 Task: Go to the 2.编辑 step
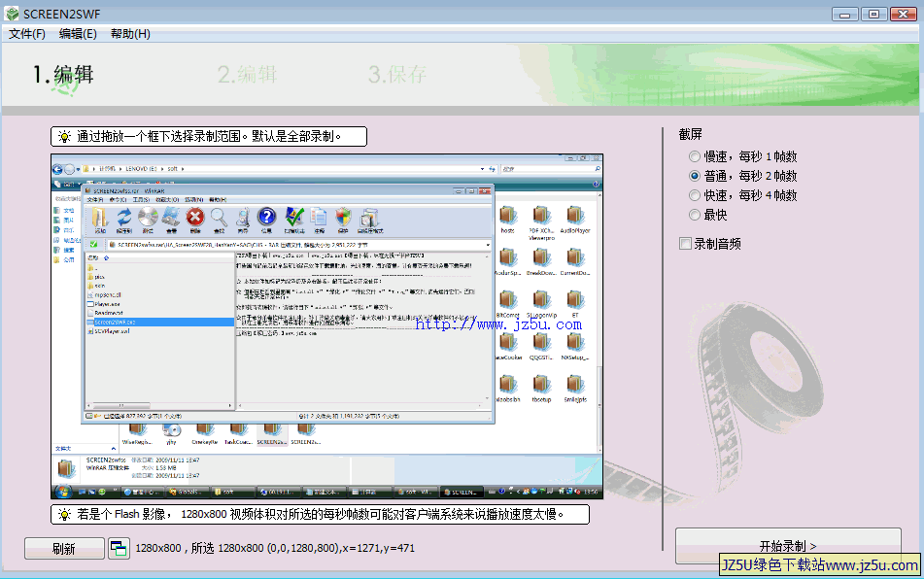pos(247,75)
